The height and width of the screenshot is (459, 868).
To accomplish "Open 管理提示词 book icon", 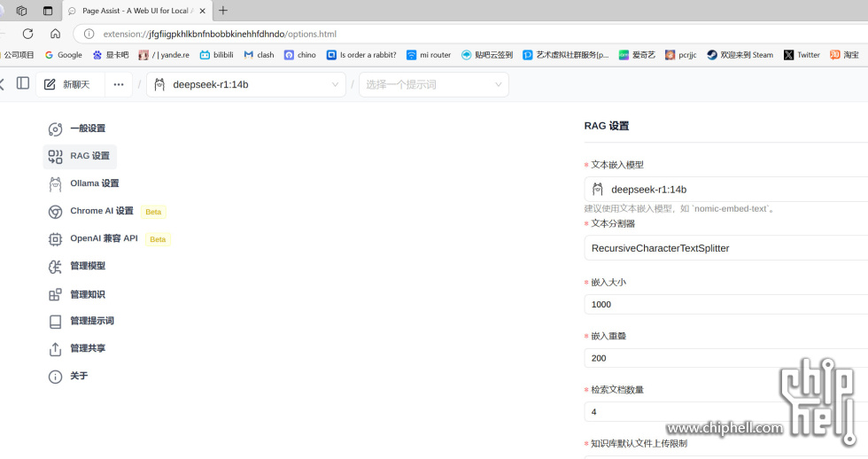I will (x=55, y=322).
